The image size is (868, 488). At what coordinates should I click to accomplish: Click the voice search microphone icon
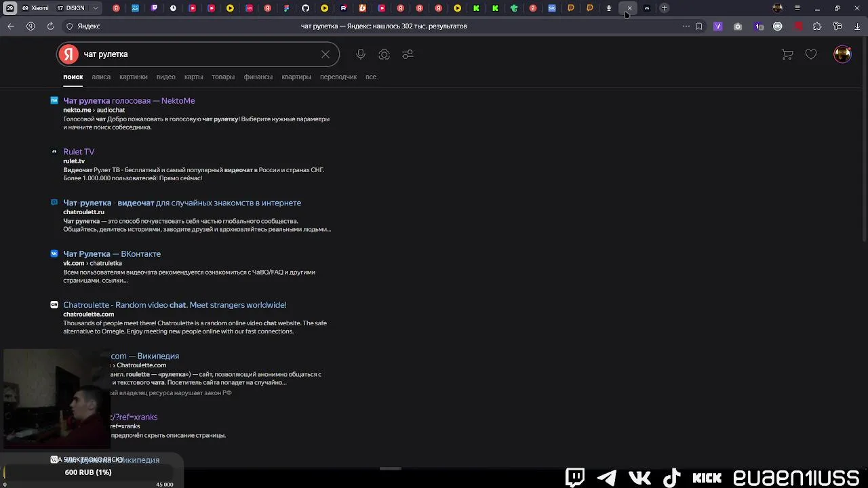[x=361, y=54]
